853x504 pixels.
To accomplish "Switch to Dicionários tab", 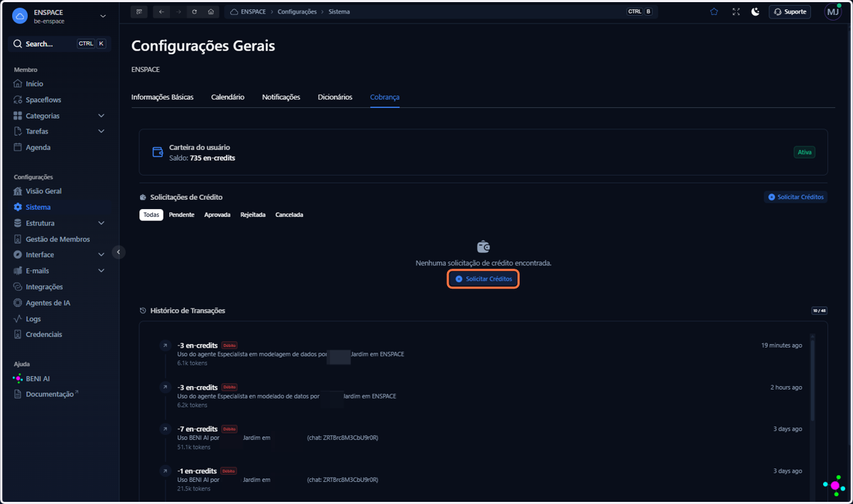I will coord(335,97).
